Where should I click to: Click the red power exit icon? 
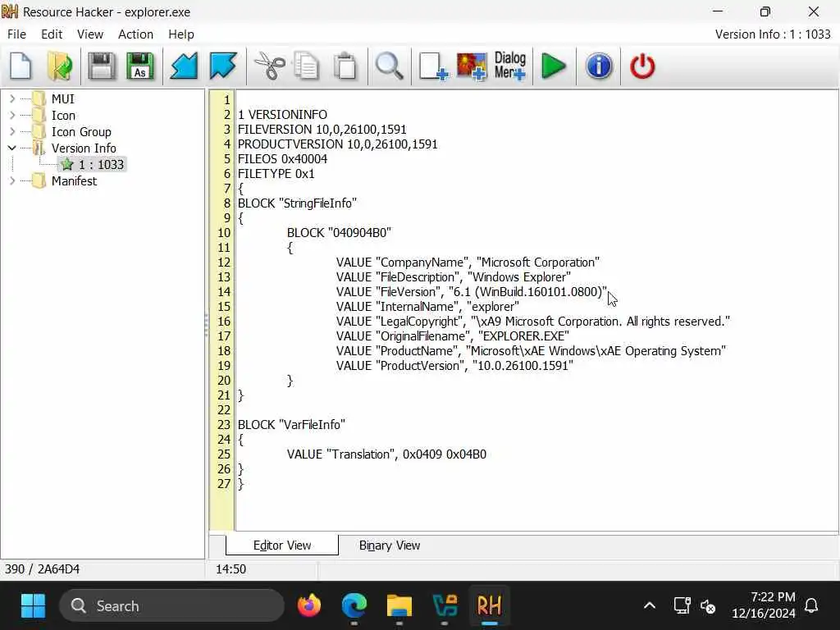pos(642,66)
